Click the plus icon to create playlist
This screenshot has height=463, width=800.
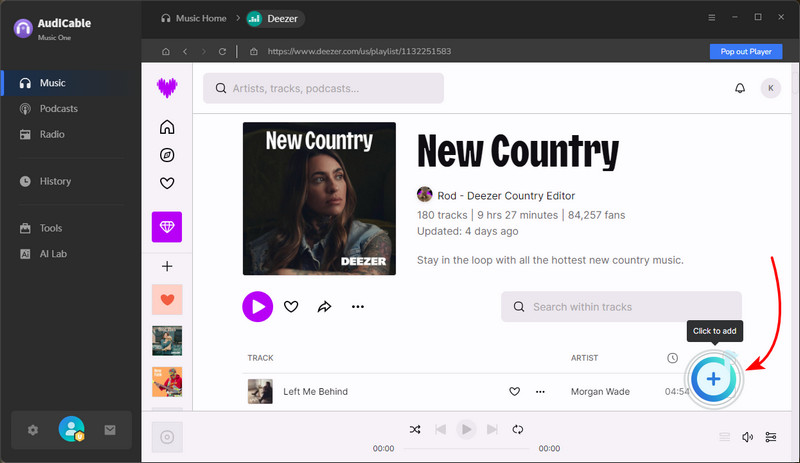(167, 266)
